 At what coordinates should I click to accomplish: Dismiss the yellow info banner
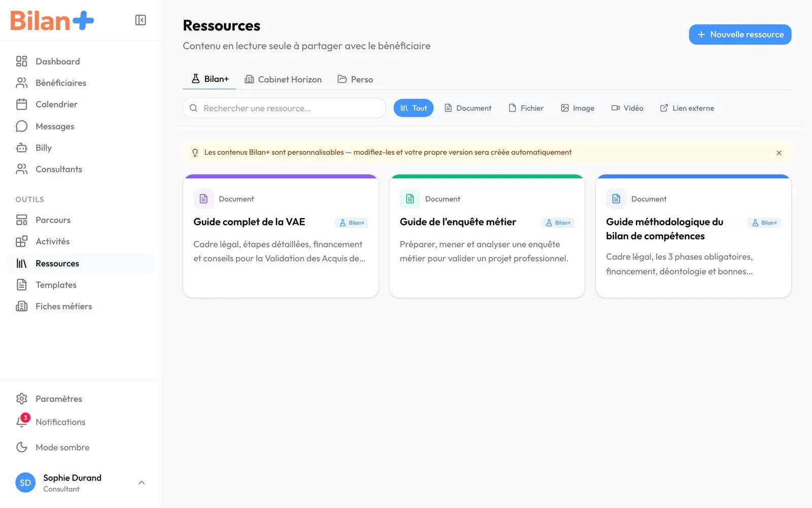click(779, 153)
